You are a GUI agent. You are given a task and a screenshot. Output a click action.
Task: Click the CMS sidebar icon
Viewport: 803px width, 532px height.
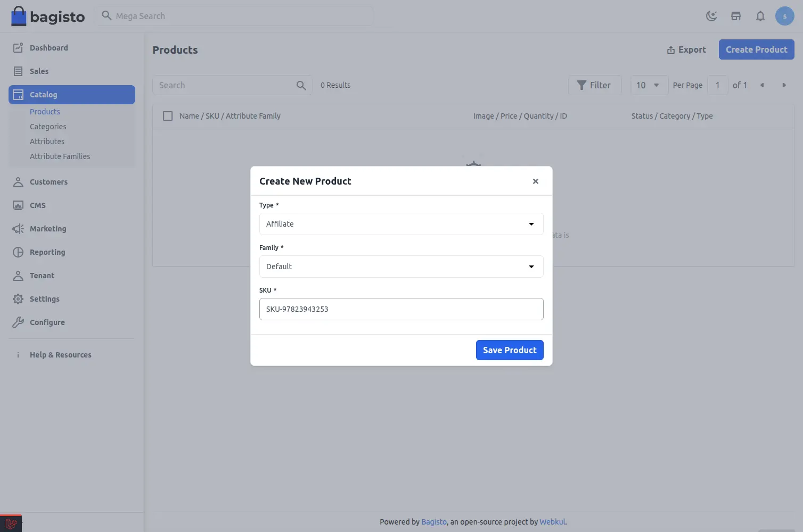coord(18,205)
